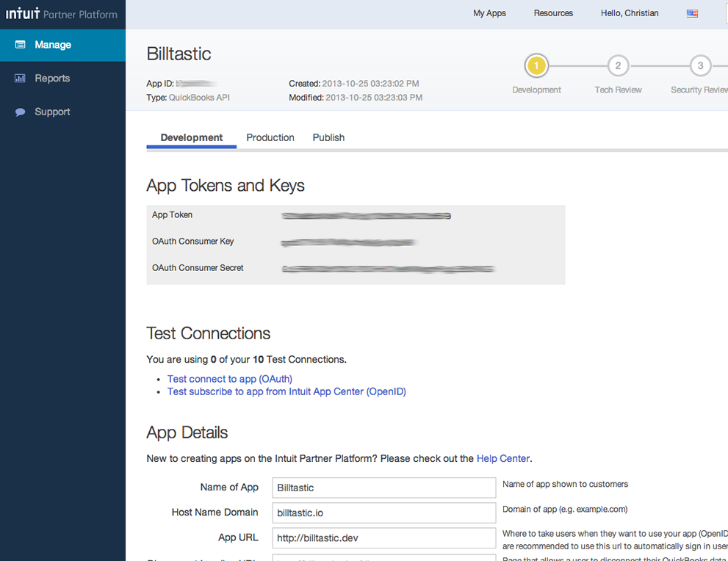Image resolution: width=728 pixels, height=561 pixels.
Task: Click the blurred OAuth Consumer Secret value
Action: [x=388, y=269]
